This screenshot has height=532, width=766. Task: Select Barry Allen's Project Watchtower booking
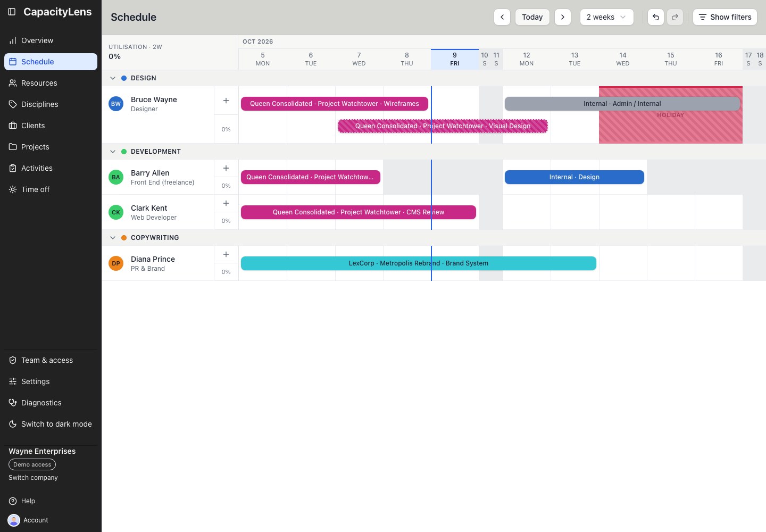pyautogui.click(x=311, y=177)
